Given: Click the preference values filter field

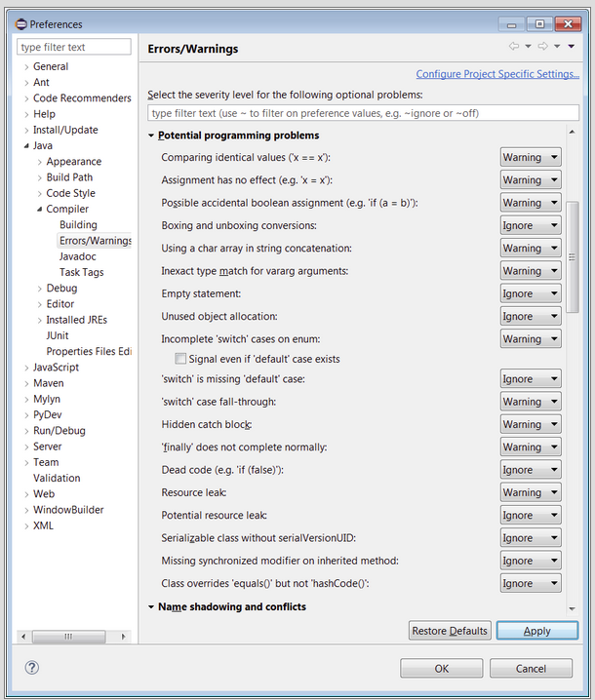Looking at the screenshot, I should pyautogui.click(x=363, y=113).
